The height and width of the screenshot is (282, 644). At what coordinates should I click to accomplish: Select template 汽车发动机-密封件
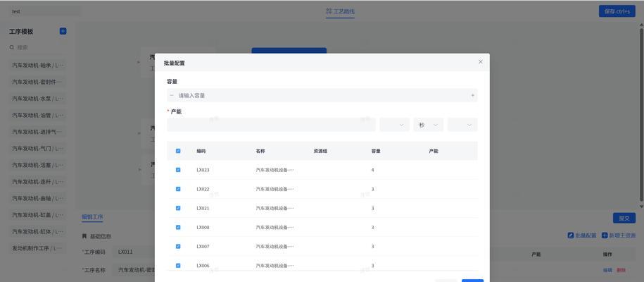(x=38, y=82)
